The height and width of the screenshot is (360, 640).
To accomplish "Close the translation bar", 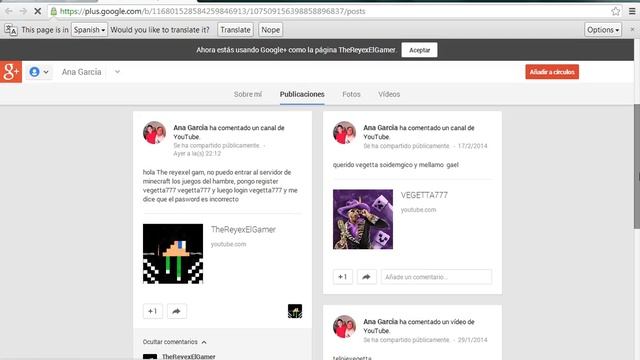I will (632, 29).
